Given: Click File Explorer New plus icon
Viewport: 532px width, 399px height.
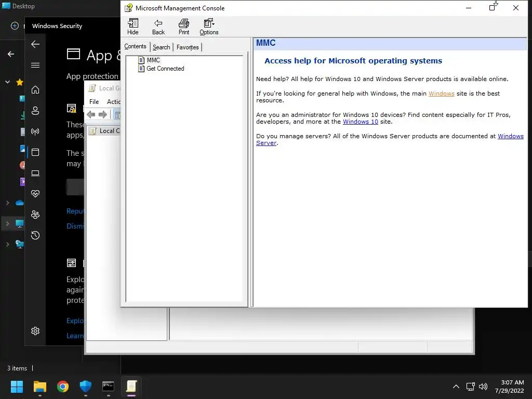Looking at the screenshot, I should pyautogui.click(x=15, y=26).
